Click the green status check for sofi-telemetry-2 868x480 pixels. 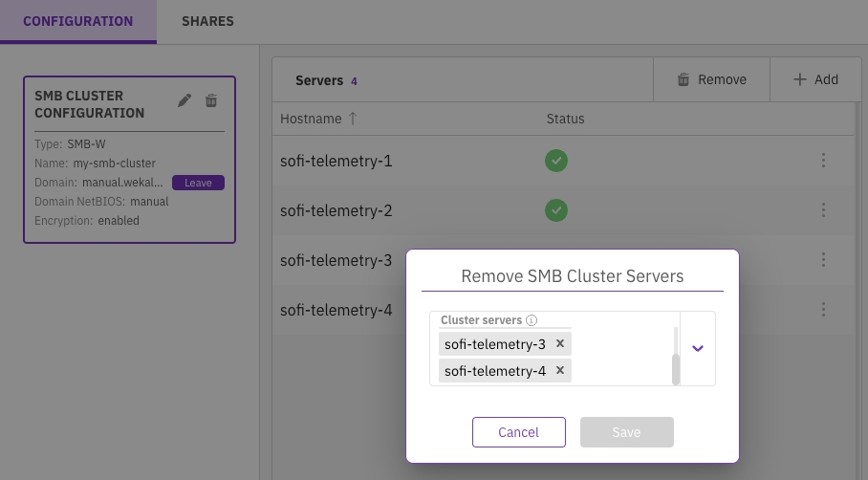click(x=556, y=210)
